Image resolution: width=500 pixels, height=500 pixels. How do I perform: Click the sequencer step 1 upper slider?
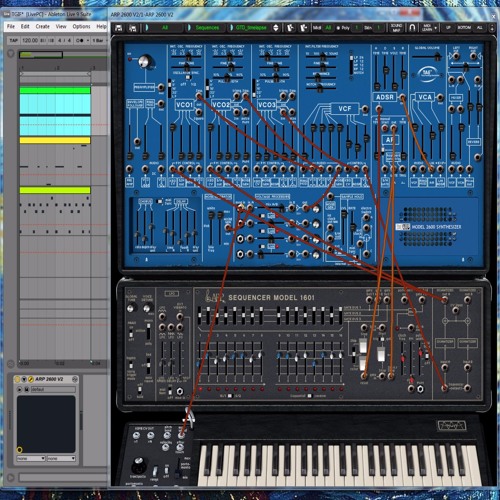[200, 314]
